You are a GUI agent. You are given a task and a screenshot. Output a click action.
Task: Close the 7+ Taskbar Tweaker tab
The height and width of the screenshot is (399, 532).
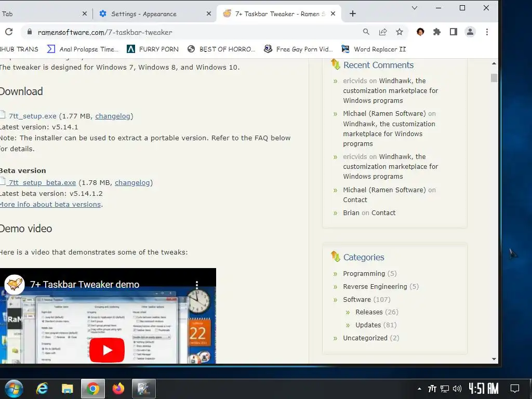click(333, 14)
